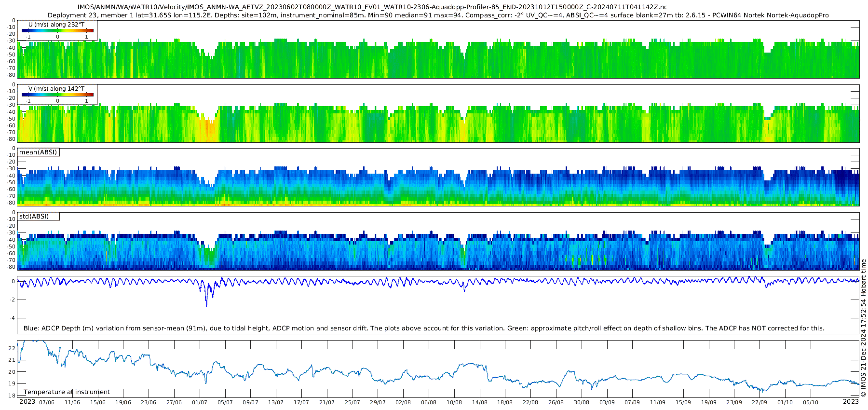This screenshot has height=410, width=868.
Task: Click the NetCDF file path title at top
Action: (372, 7)
